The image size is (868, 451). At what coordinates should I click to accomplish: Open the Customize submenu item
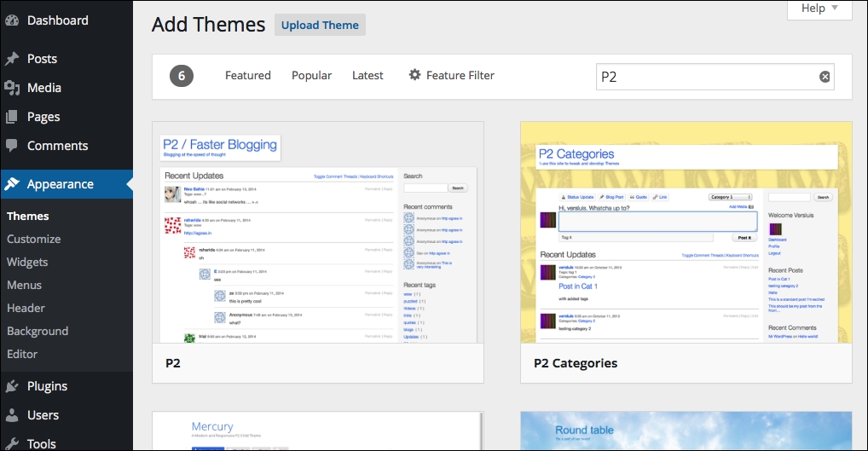34,239
